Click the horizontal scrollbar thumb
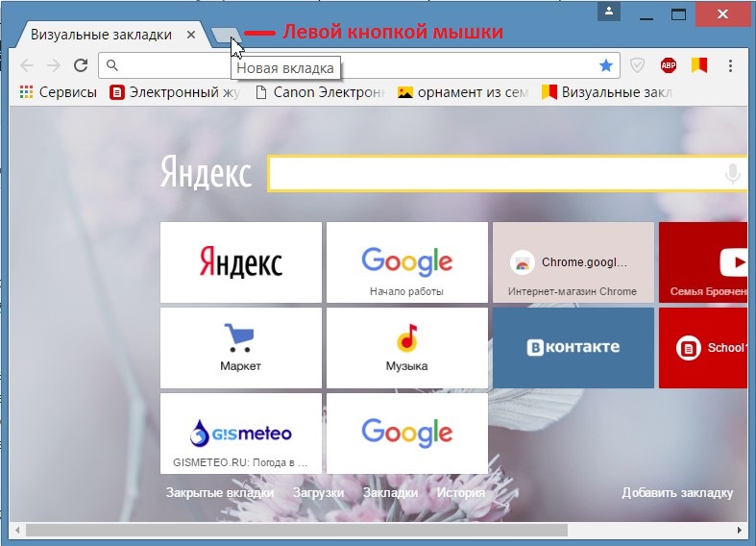Screen dimensions: 756x546 (x=297, y=530)
